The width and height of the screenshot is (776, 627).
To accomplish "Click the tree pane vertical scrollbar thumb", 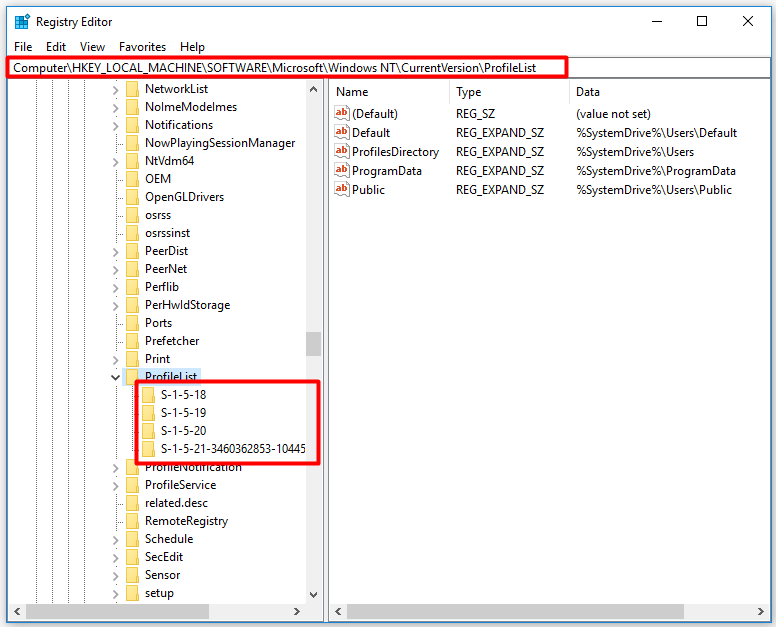I will click(313, 344).
